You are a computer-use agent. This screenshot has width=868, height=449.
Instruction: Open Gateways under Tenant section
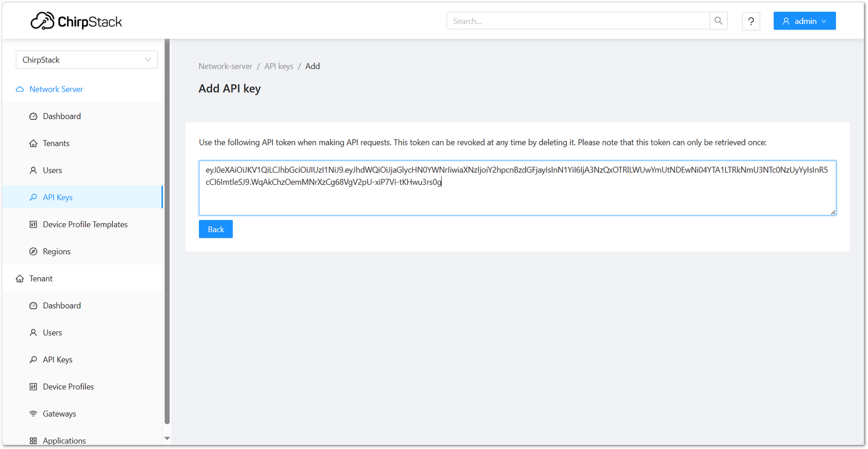(59, 414)
